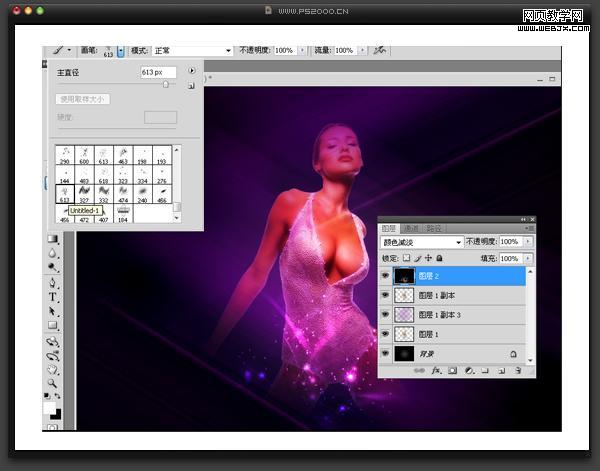Screen dimensions: 600x471
Task: Expand the layer opacity 100% arrow
Action: (528, 241)
